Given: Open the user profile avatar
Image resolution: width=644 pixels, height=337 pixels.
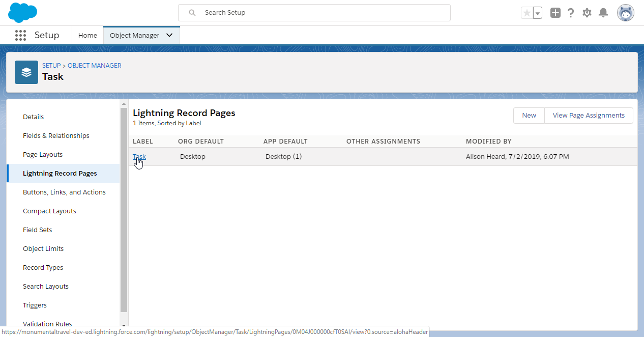Looking at the screenshot, I should (625, 13).
